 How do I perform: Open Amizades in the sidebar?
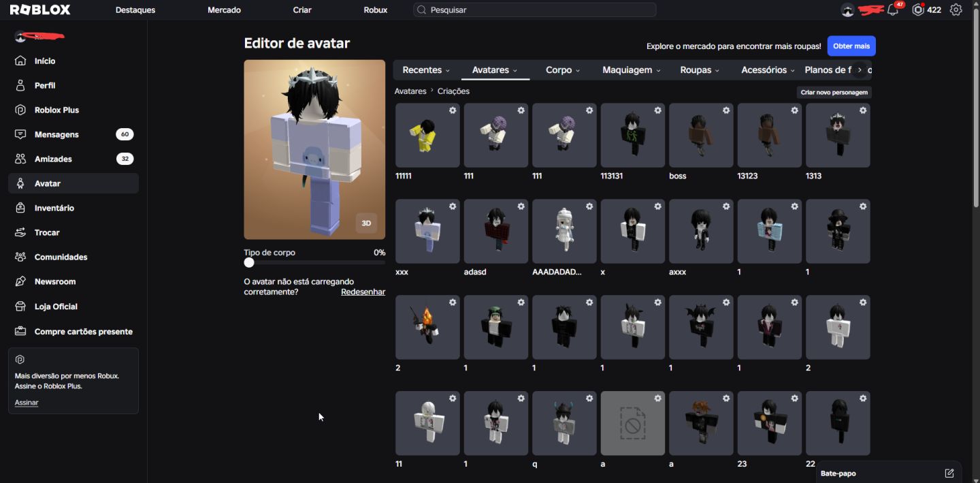(73, 159)
